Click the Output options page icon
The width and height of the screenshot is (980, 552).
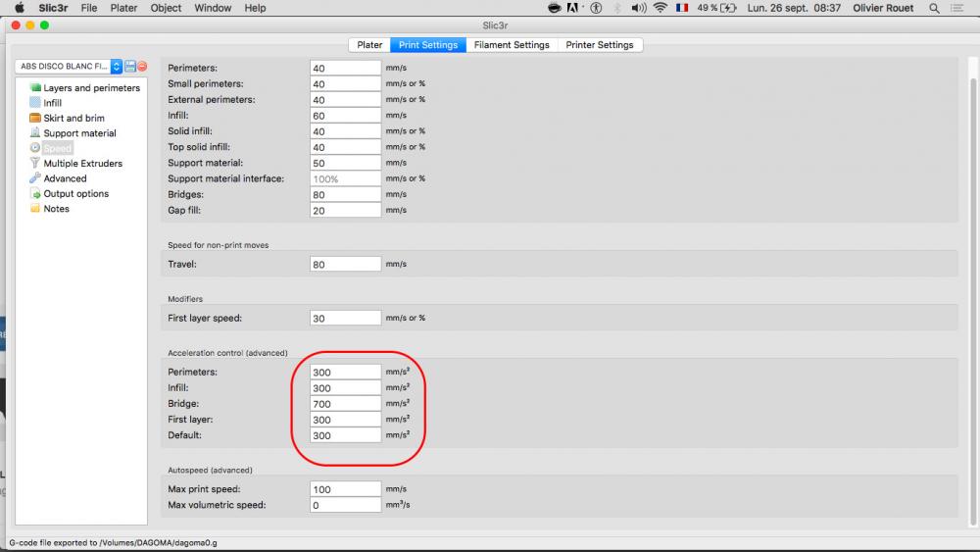pyautogui.click(x=35, y=193)
